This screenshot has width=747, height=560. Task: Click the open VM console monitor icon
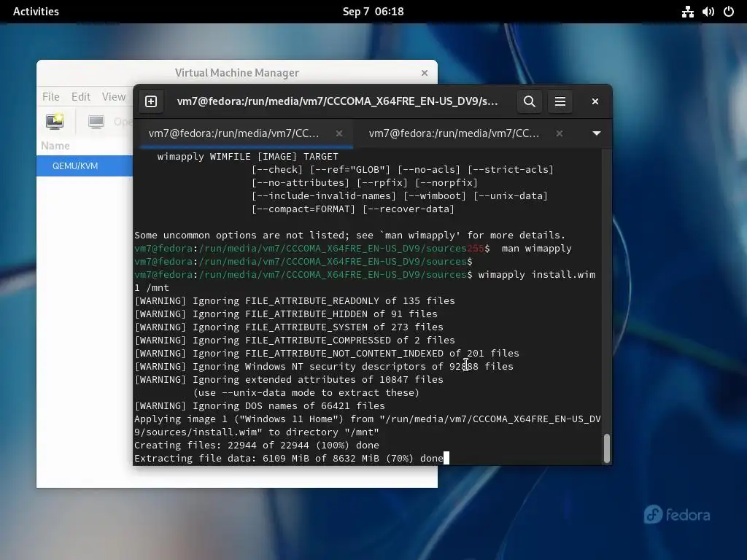(96, 122)
